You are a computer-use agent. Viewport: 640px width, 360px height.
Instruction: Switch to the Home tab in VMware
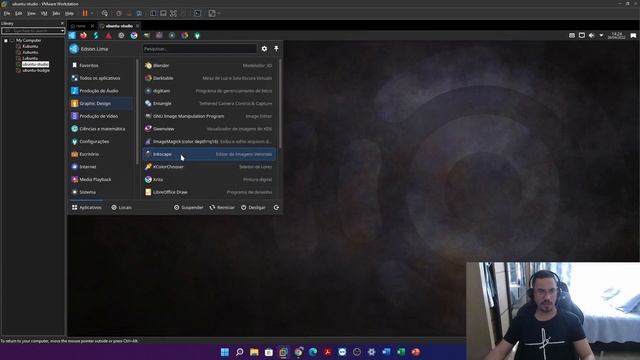[x=82, y=26]
